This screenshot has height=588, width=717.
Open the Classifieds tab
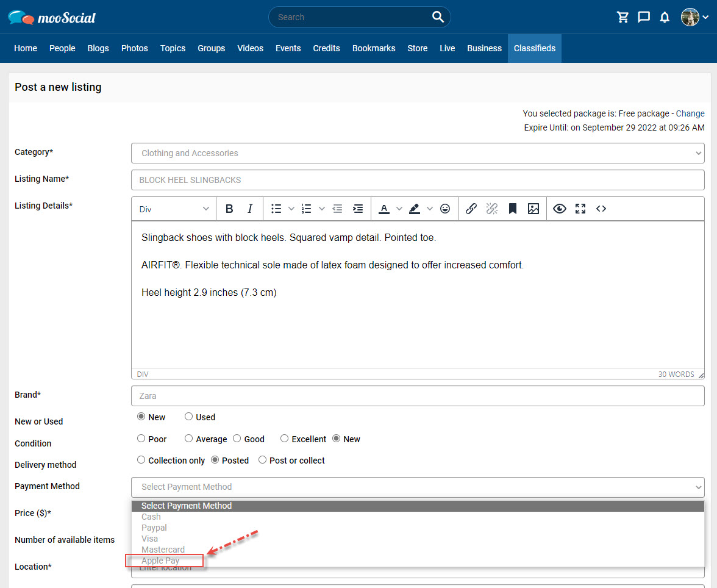tap(535, 48)
